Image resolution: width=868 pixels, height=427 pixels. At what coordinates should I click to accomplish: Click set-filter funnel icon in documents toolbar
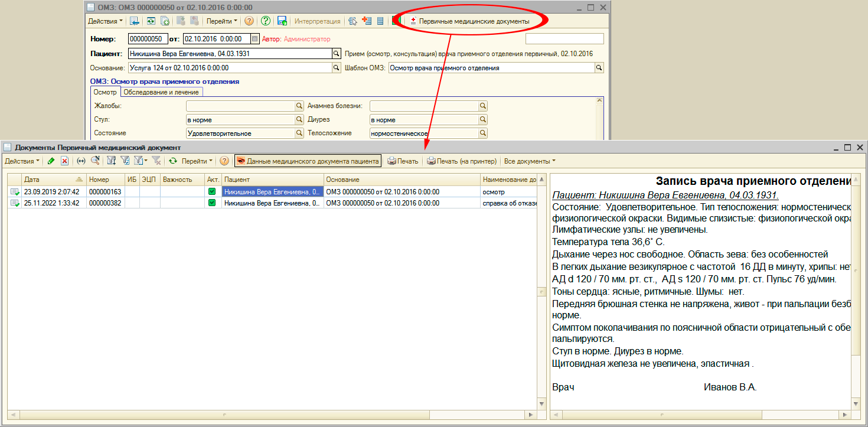pyautogui.click(x=111, y=161)
